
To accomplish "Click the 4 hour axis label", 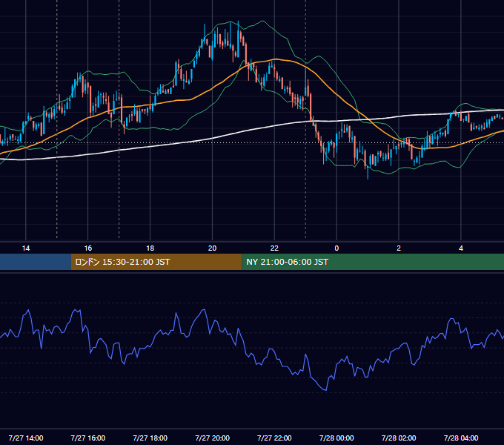I will pyautogui.click(x=461, y=248).
